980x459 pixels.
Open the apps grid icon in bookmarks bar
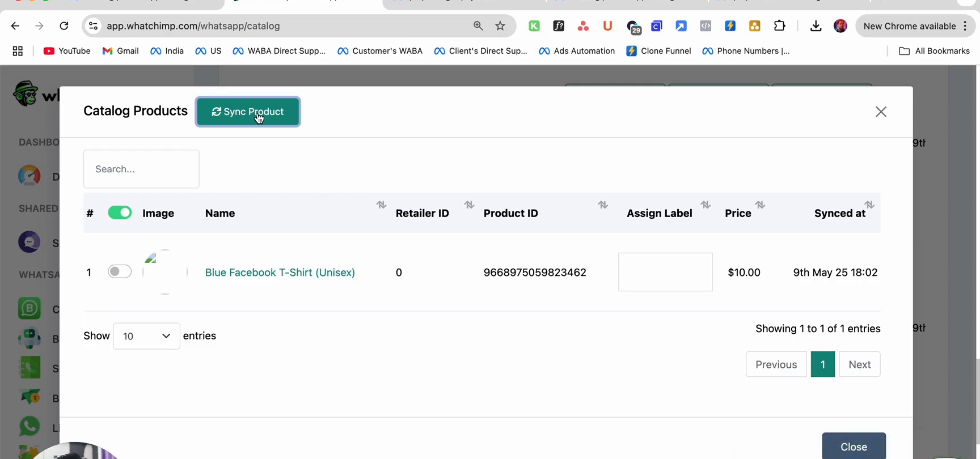tap(18, 51)
